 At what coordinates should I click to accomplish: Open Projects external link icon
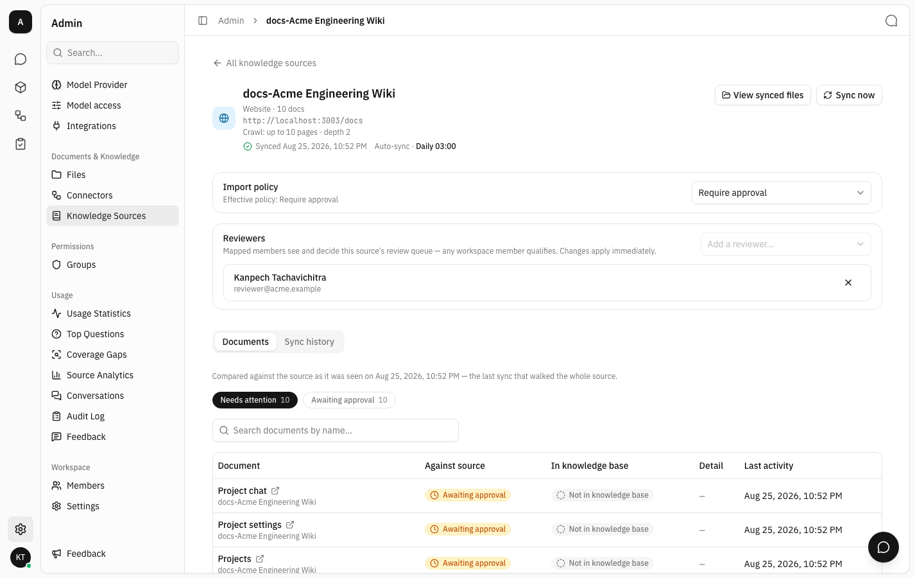click(x=260, y=559)
